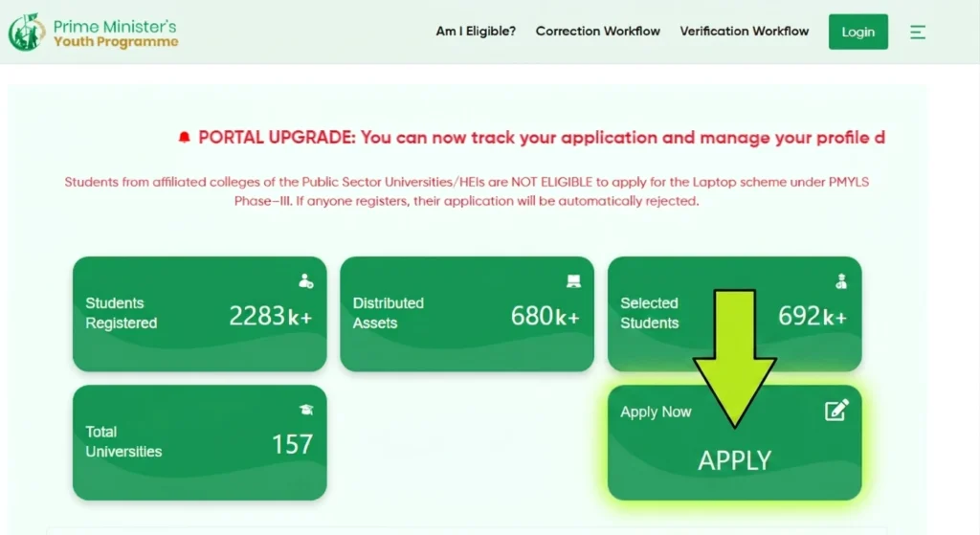Image resolution: width=980 pixels, height=535 pixels.
Task: Open the hamburger menu icon
Action: pos(918,32)
